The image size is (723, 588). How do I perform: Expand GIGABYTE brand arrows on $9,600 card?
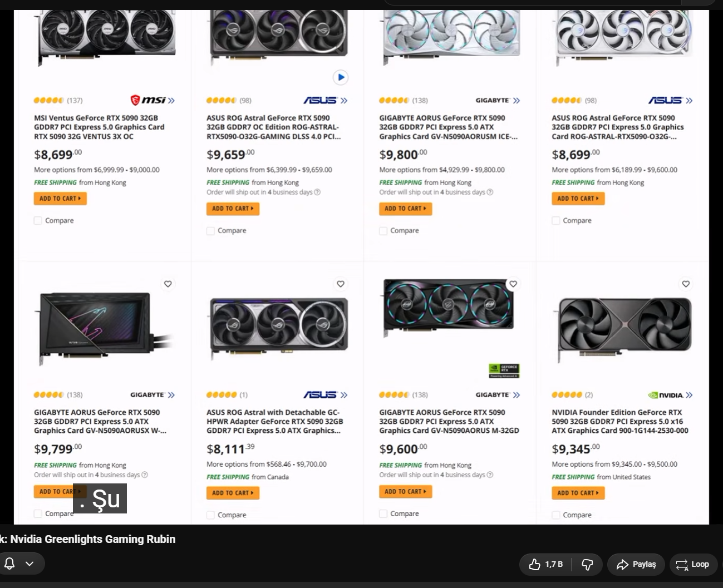[517, 395]
